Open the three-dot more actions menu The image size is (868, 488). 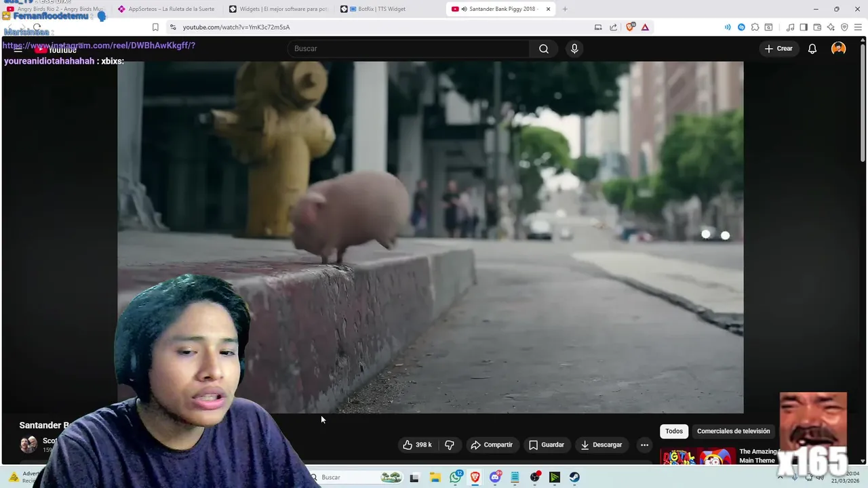point(644,445)
